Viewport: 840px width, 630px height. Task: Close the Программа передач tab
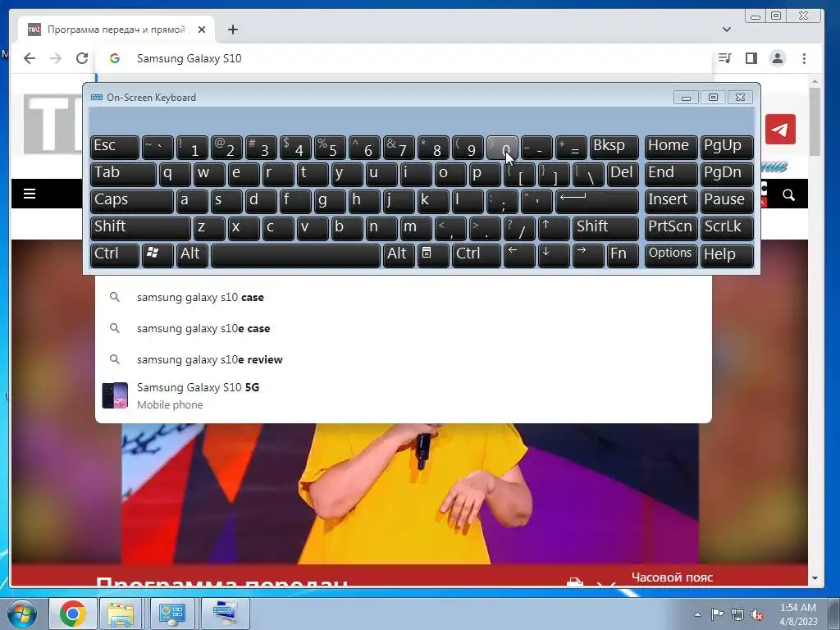tap(202, 30)
